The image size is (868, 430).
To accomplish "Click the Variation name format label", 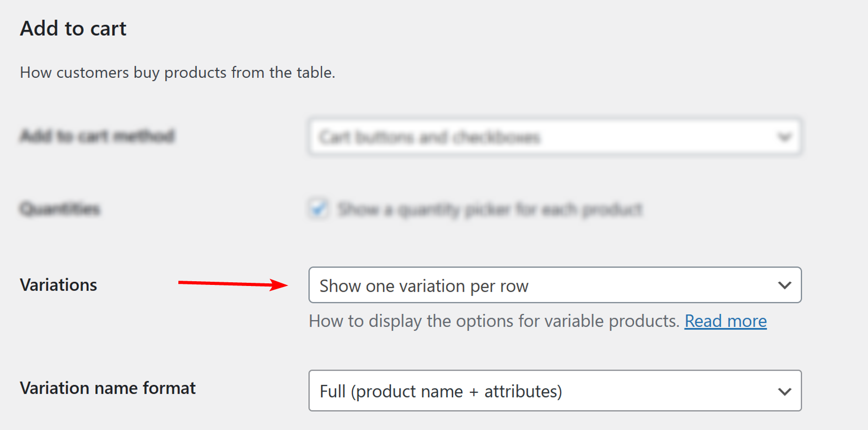I will tap(107, 388).
